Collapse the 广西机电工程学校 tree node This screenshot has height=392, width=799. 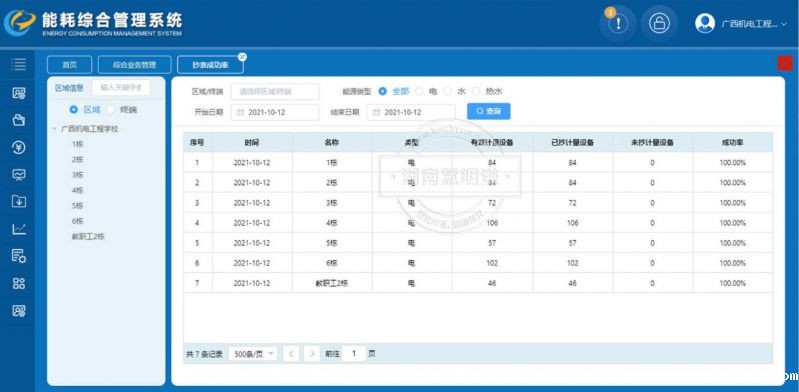55,129
